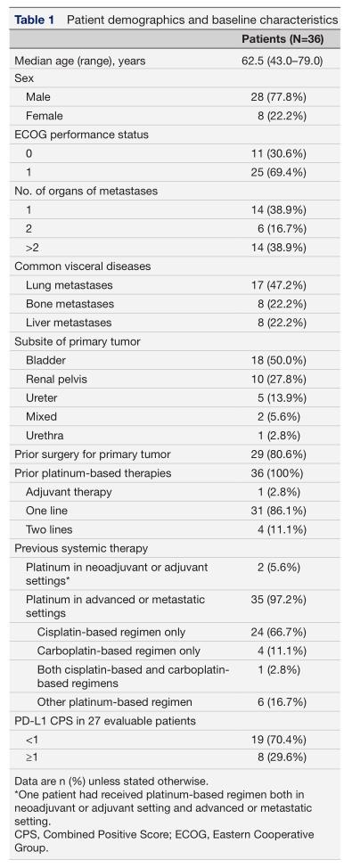
Task: Select ECOG performance status heading
Action: [81, 135]
